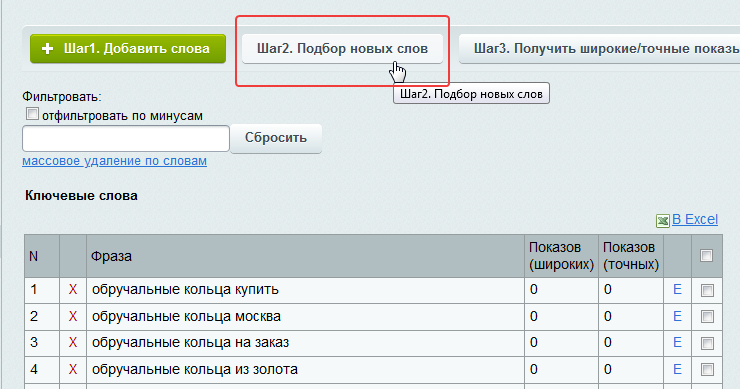This screenshot has height=389, width=740.
Task: Edit row обручальные кольца на заказ via E
Action: (x=677, y=342)
